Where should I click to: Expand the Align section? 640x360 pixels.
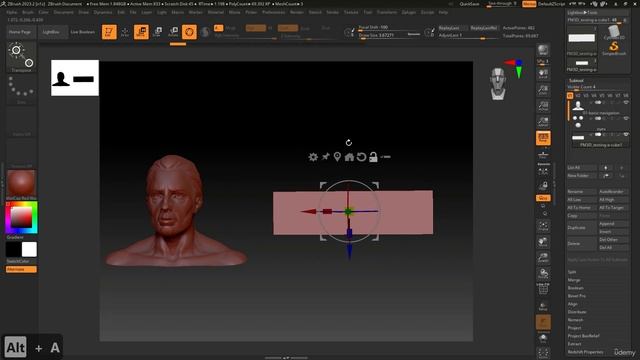coord(573,304)
